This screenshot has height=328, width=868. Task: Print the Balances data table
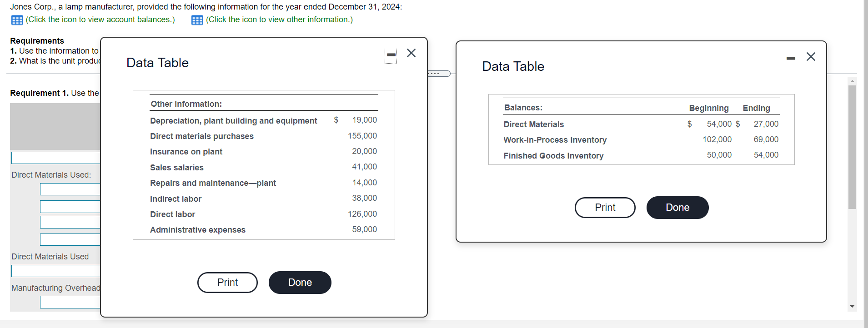[605, 208]
